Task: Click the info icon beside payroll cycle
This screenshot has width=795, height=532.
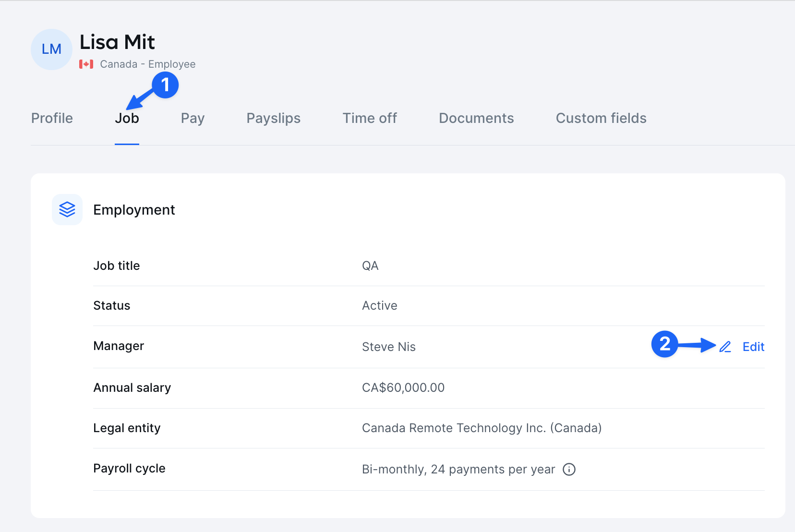Action: 569,470
